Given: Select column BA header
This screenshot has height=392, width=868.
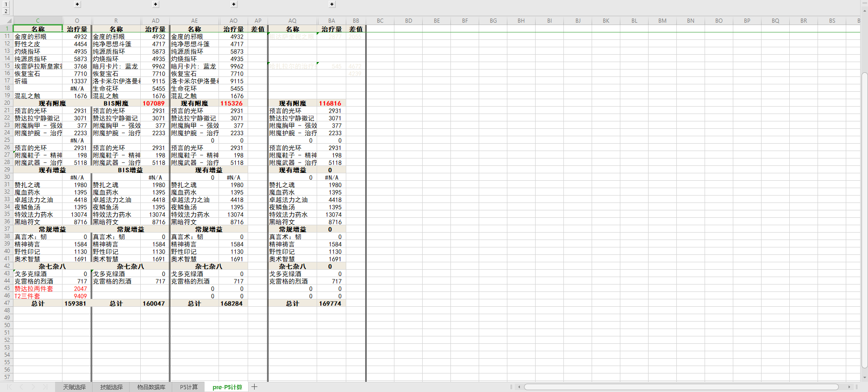Looking at the screenshot, I should point(331,21).
